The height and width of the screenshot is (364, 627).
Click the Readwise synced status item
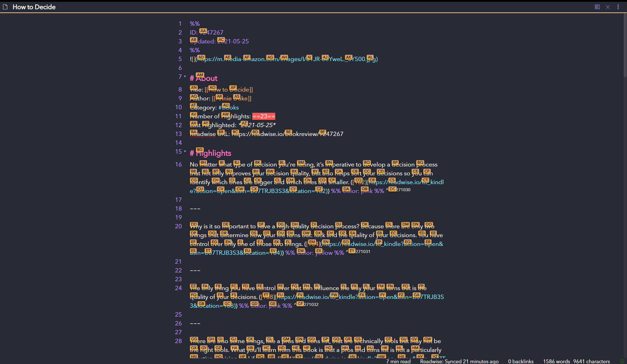(459, 361)
